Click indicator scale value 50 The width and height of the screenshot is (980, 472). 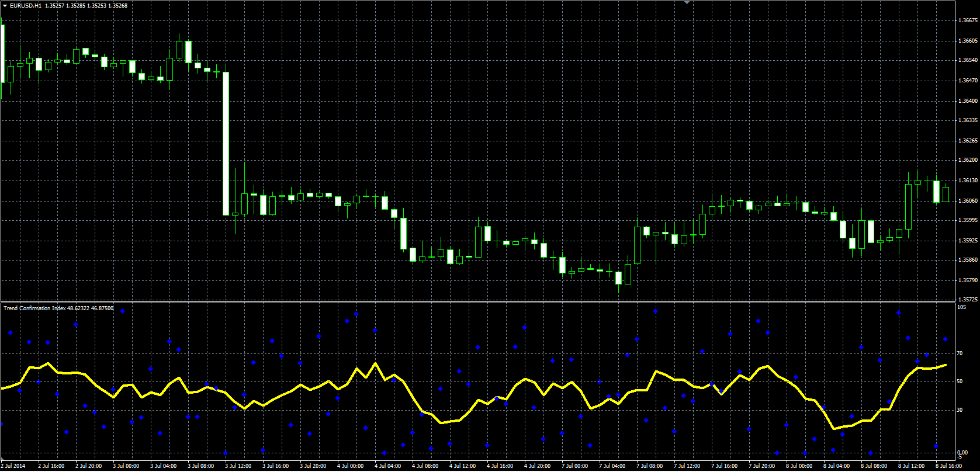960,381
